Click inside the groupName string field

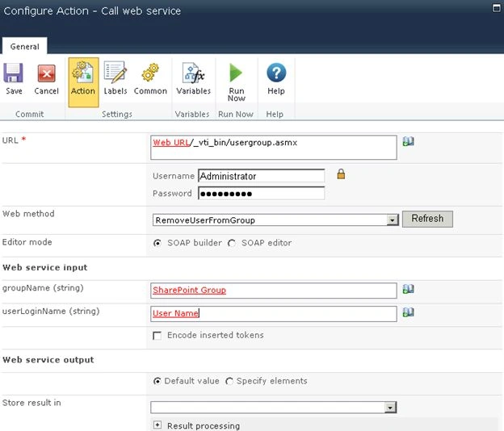[274, 291]
